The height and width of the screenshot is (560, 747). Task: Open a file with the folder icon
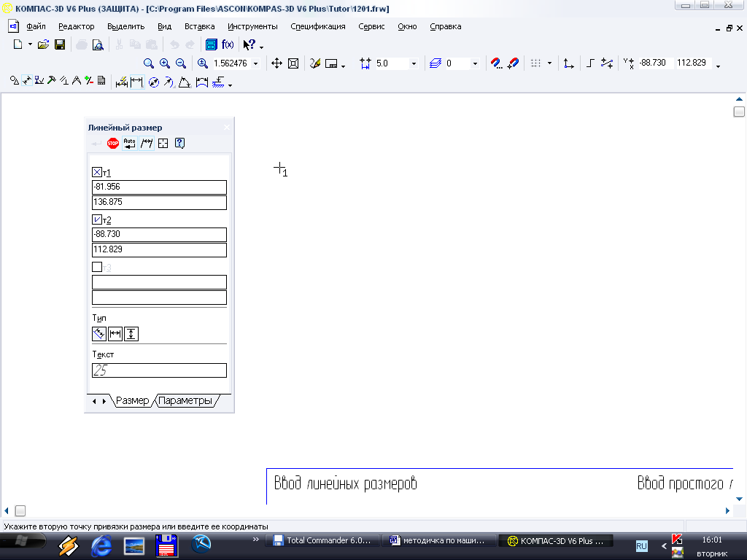click(x=43, y=44)
